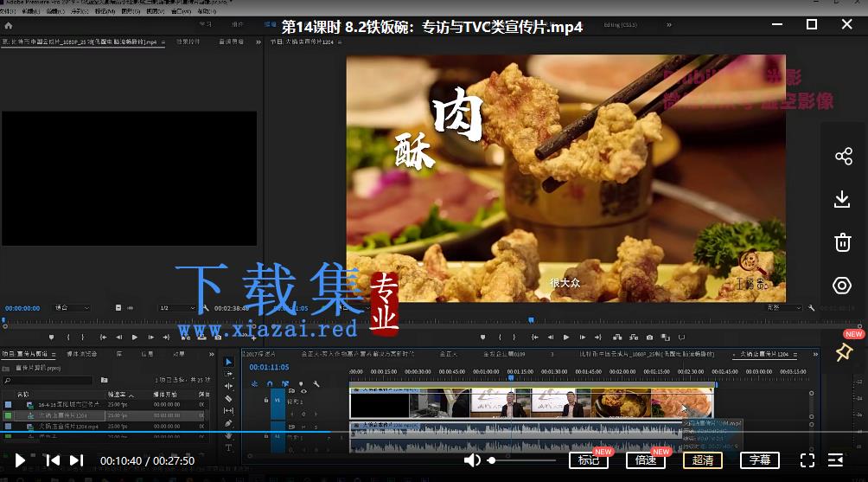Toggle V1 sync lock

pyautogui.click(x=291, y=391)
